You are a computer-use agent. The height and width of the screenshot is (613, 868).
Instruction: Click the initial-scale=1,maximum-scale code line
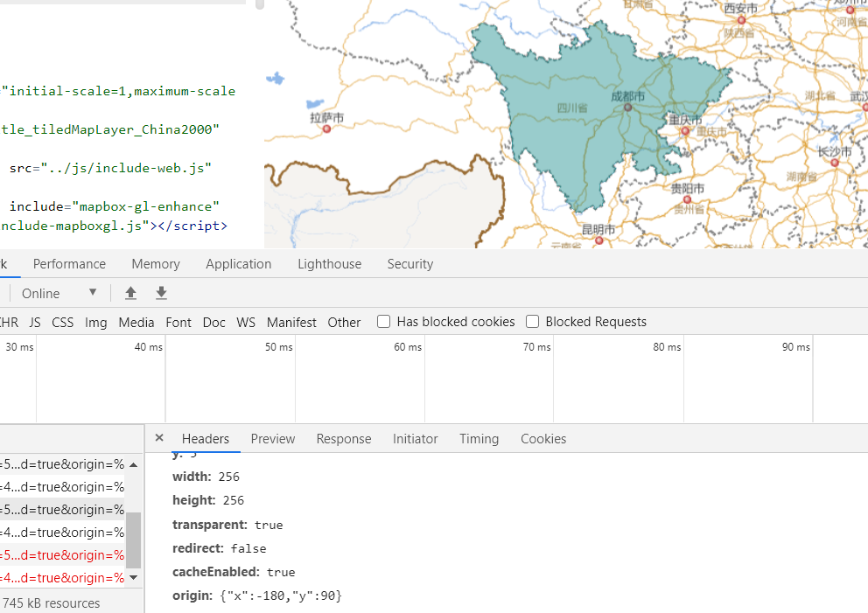coord(118,91)
